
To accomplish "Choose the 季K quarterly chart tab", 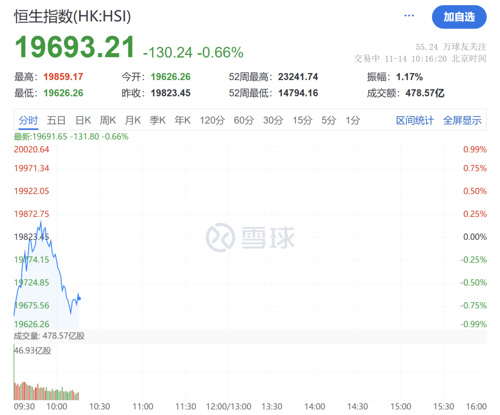I will pyautogui.click(x=157, y=120).
